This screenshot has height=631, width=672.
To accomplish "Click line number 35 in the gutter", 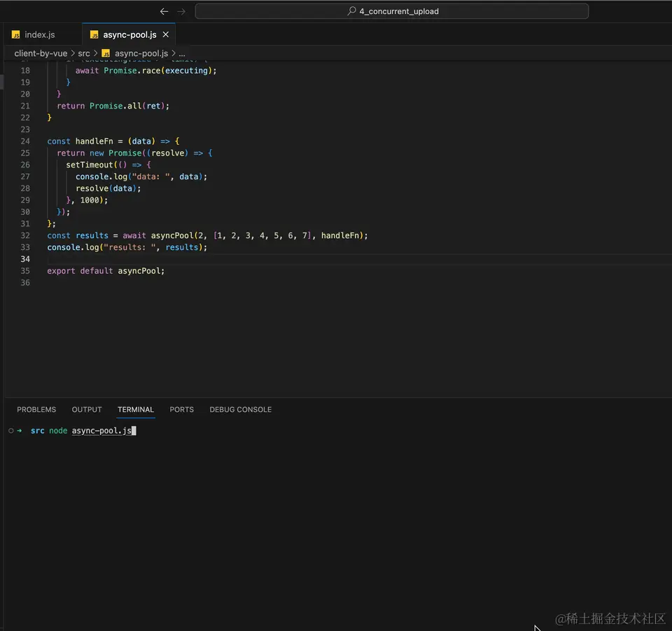I will [x=25, y=271].
